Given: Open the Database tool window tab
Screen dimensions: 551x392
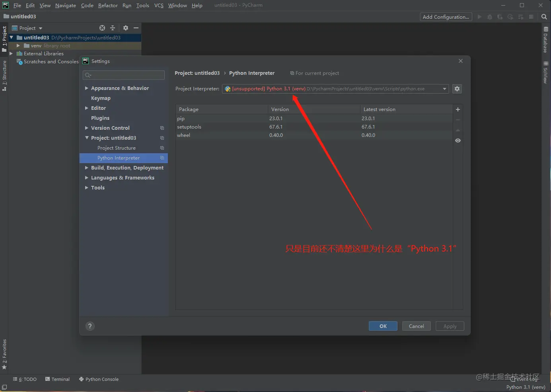Looking at the screenshot, I should [x=546, y=40].
